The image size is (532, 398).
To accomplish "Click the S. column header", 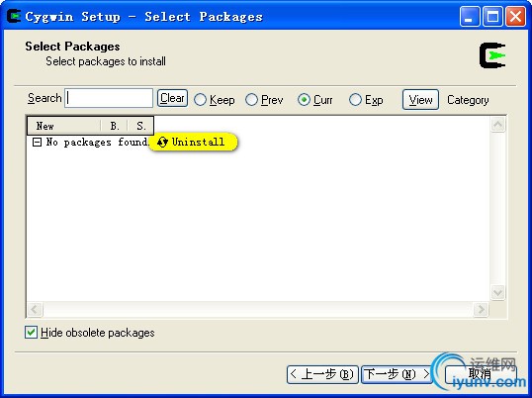I will click(x=140, y=126).
